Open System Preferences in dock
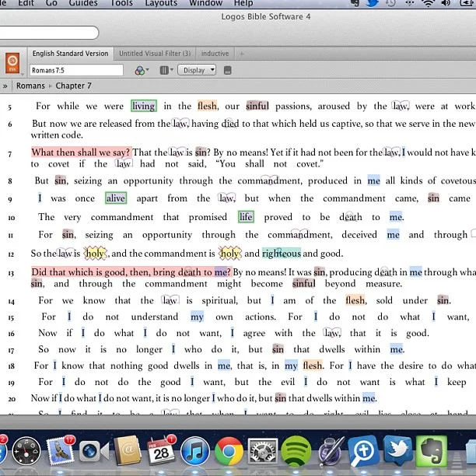Viewport: 476px width, 476px height. (263, 451)
